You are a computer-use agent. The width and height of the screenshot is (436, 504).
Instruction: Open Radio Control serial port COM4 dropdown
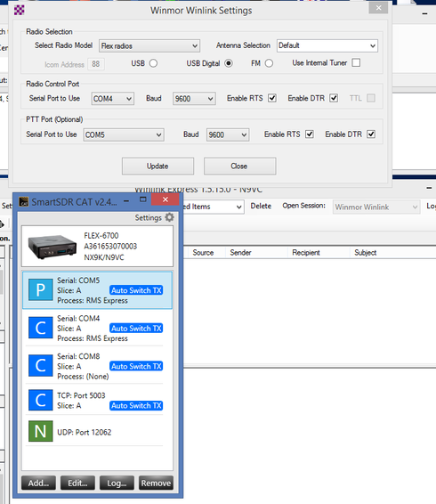pos(112,99)
